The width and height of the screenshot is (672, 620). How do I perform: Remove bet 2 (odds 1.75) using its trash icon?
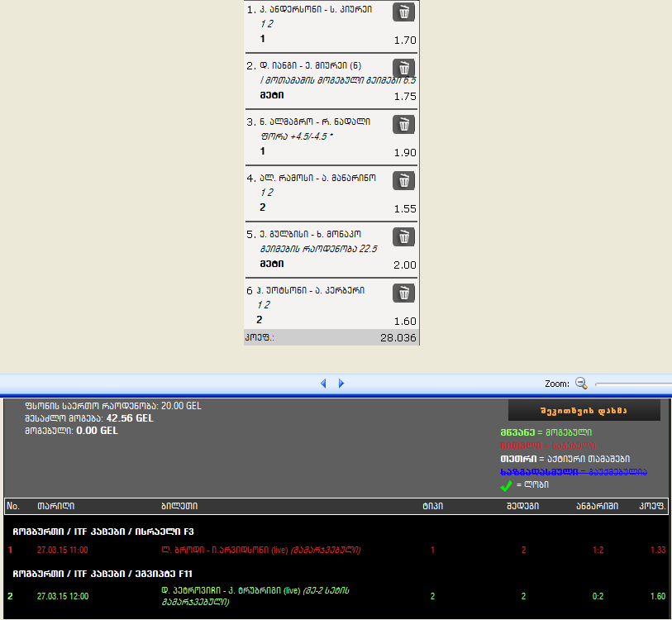[403, 68]
